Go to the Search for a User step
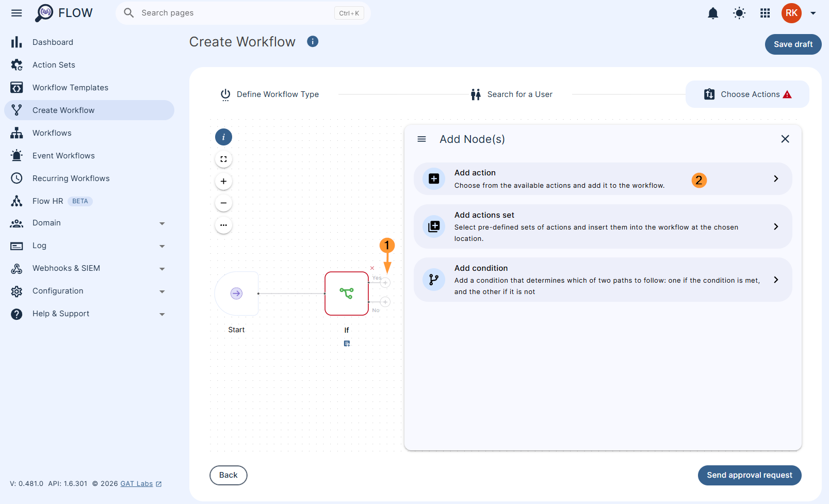This screenshot has width=829, height=504. coord(512,94)
